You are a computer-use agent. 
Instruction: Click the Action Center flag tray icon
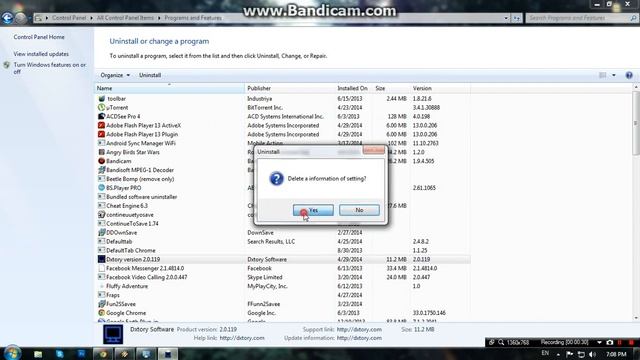(569, 354)
